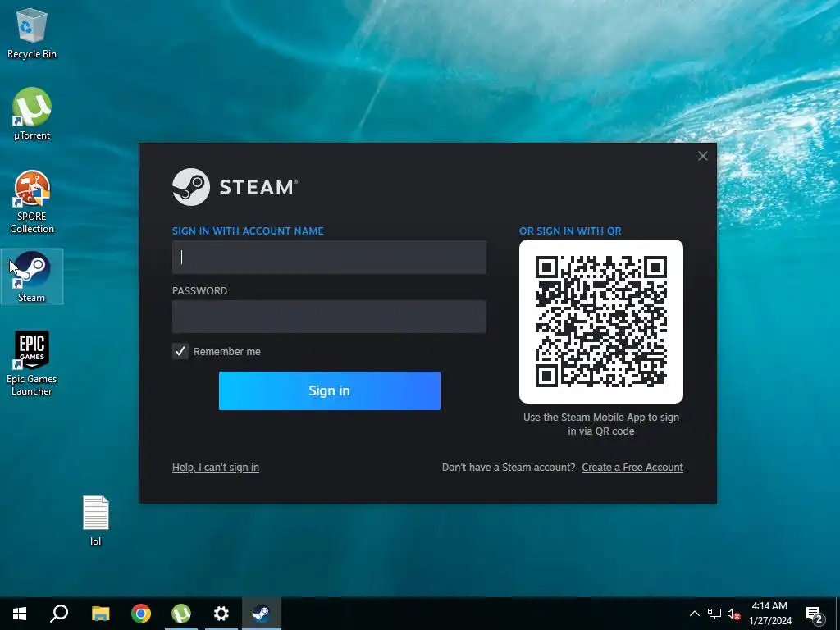Viewport: 840px width, 630px height.
Task: Close the Steam sign-in window
Action: (702, 156)
